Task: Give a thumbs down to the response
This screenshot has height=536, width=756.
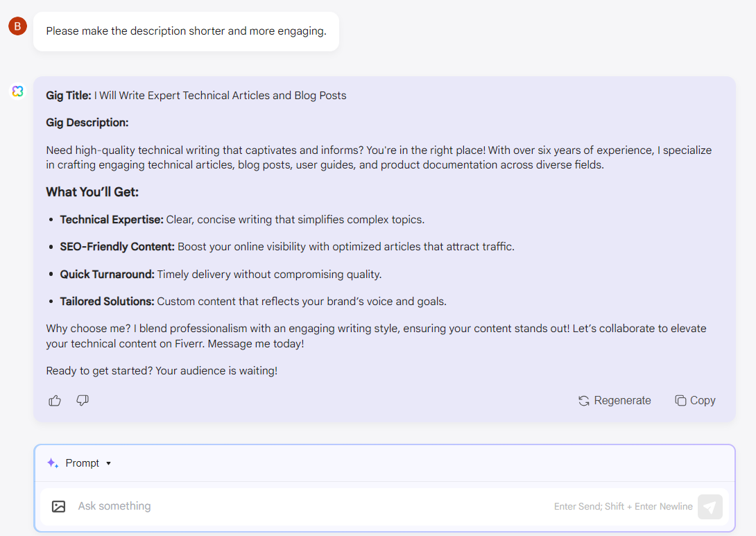Action: (x=83, y=400)
